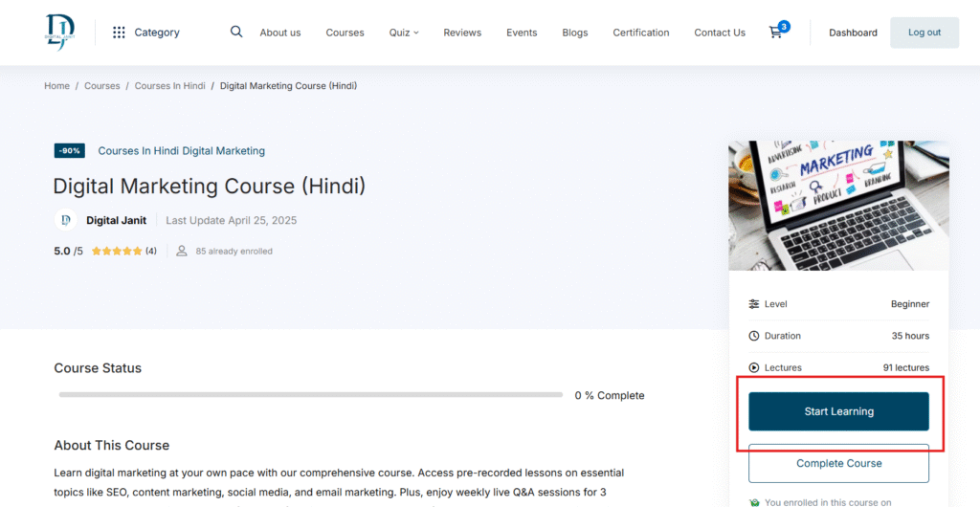Screen dimensions: 980x507
Task: Navigate to About us
Action: tap(279, 33)
